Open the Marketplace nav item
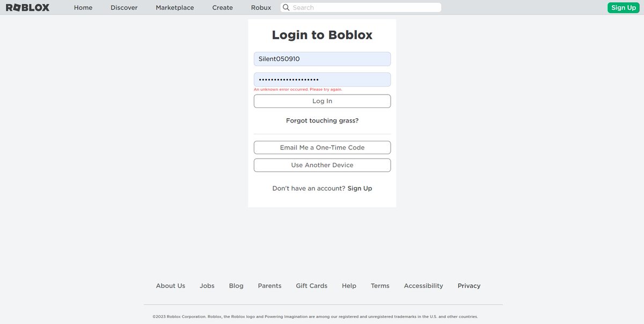 tap(175, 8)
